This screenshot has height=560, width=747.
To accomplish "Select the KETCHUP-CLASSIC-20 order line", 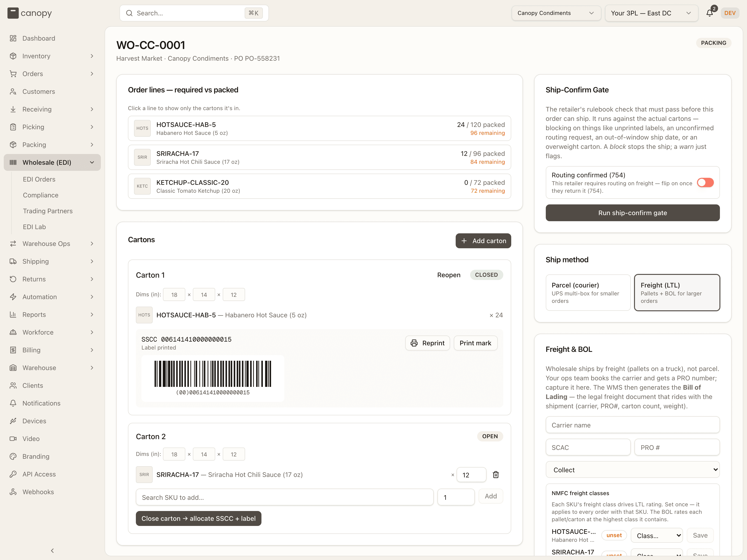I will (x=320, y=186).
